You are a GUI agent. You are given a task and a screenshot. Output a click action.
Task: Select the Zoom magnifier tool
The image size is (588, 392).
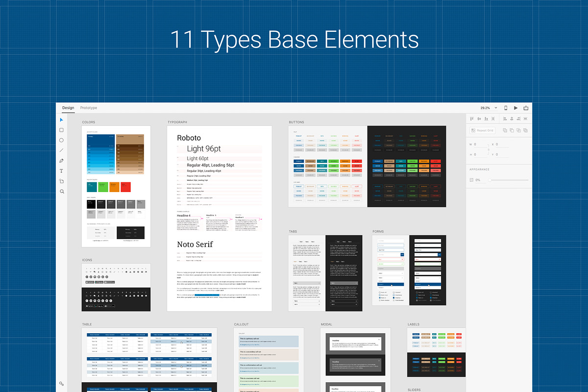pos(62,192)
